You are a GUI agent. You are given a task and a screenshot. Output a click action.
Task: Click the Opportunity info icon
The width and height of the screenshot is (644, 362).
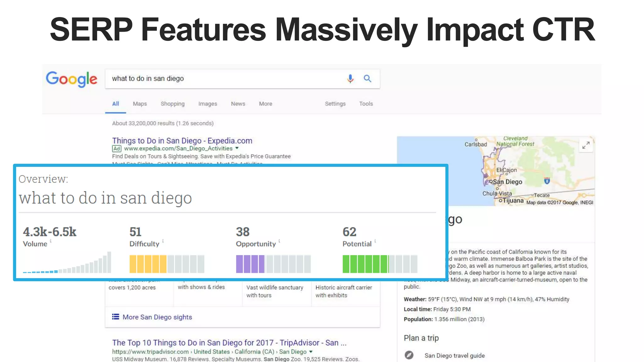[x=279, y=241]
